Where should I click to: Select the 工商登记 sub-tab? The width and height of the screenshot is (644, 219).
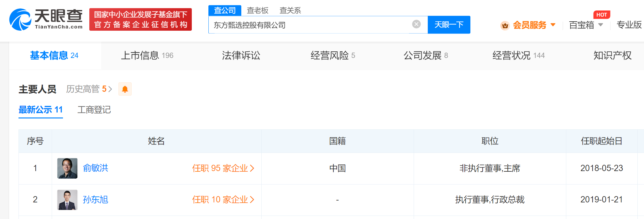pyautogui.click(x=94, y=110)
